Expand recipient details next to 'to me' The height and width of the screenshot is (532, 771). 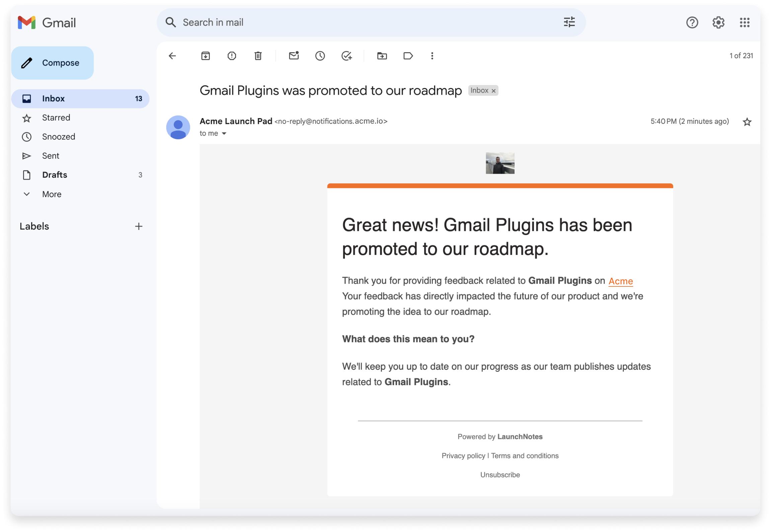coord(224,134)
